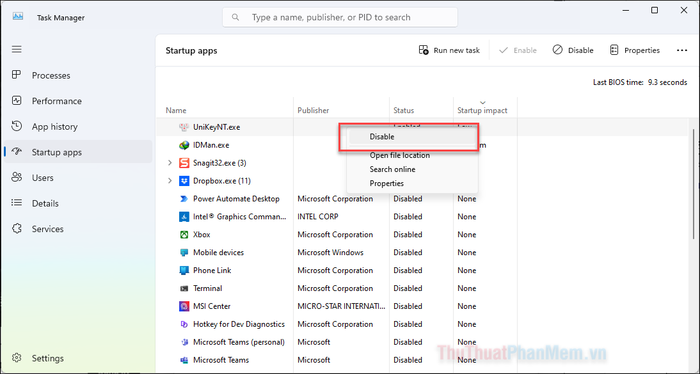This screenshot has height=374, width=700.
Task: Expand the Dropbox.exe (11) group
Action: pyautogui.click(x=170, y=181)
